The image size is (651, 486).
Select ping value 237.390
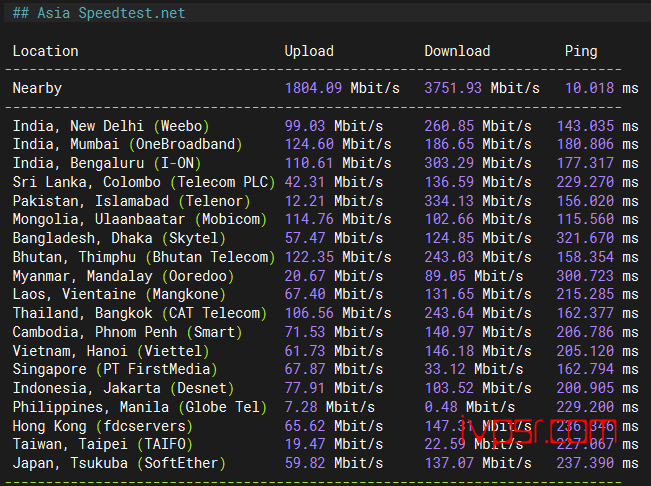(x=585, y=464)
